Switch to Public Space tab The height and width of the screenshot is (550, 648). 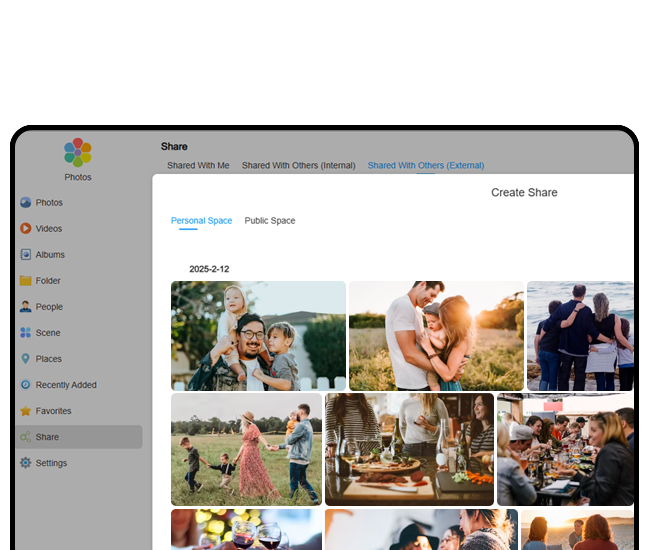pyautogui.click(x=270, y=221)
